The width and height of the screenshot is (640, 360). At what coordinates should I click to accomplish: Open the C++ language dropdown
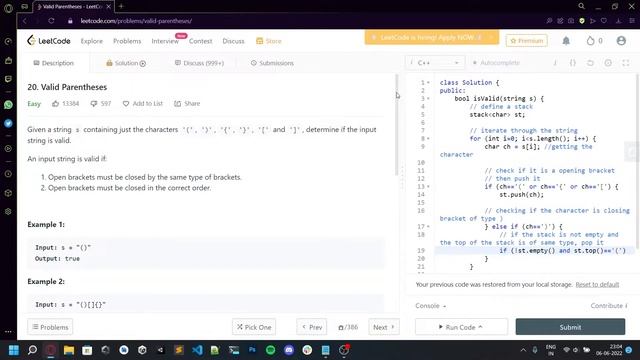[435, 63]
